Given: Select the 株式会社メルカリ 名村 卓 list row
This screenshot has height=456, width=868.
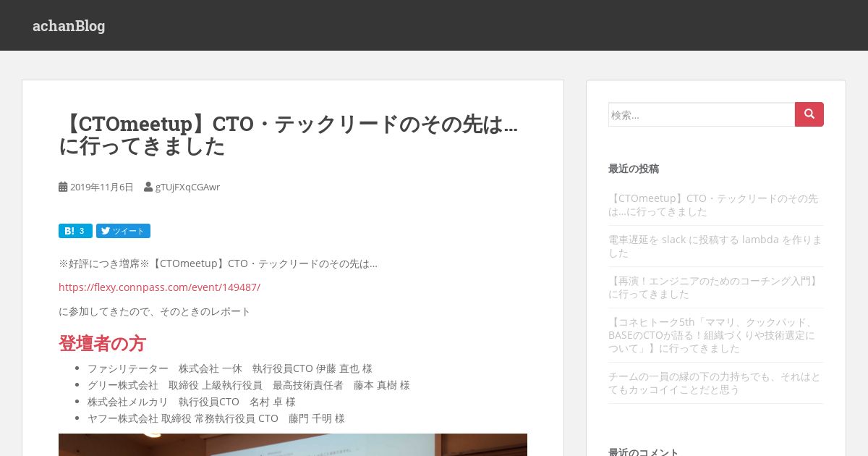Looking at the screenshot, I should pos(192,402).
